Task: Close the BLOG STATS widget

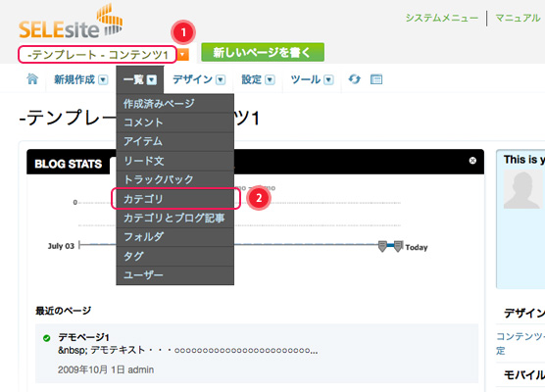Action: point(472,161)
